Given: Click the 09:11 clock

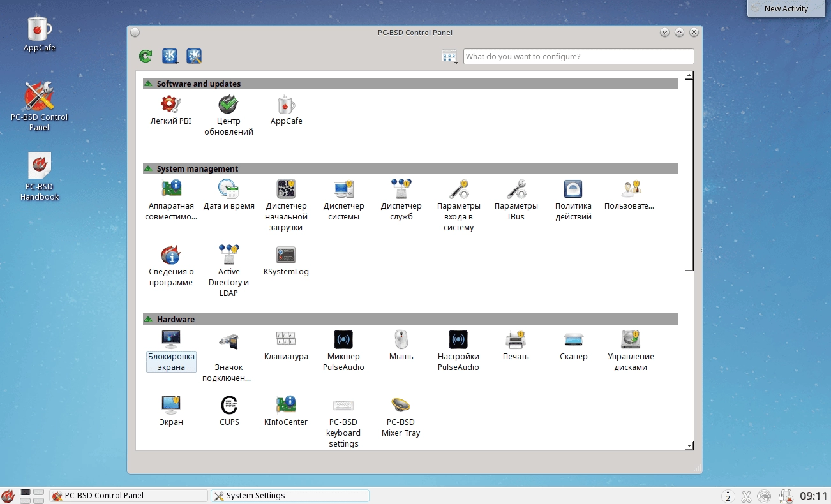Looking at the screenshot, I should click(x=814, y=496).
